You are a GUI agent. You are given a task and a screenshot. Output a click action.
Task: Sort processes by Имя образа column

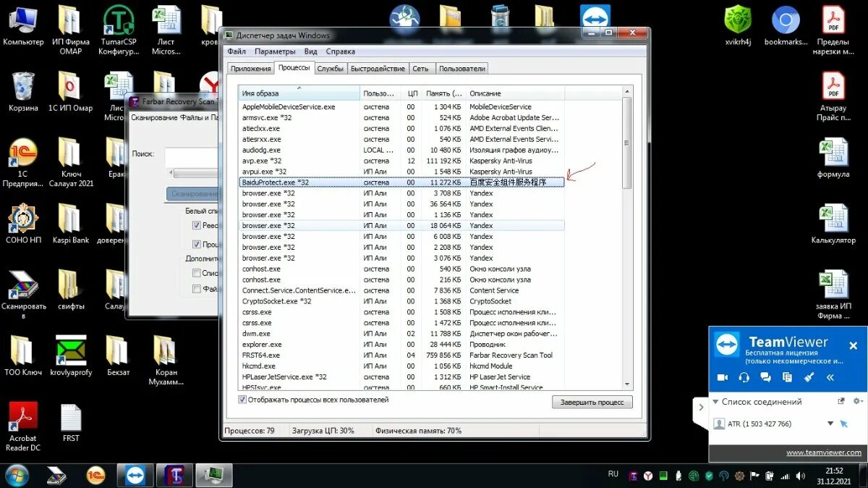pyautogui.click(x=299, y=93)
